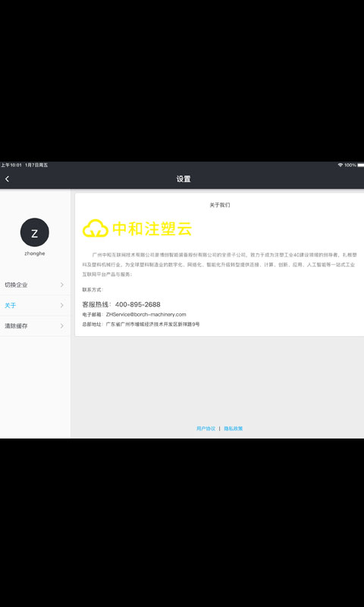Tap the Z profile avatar

point(34,232)
